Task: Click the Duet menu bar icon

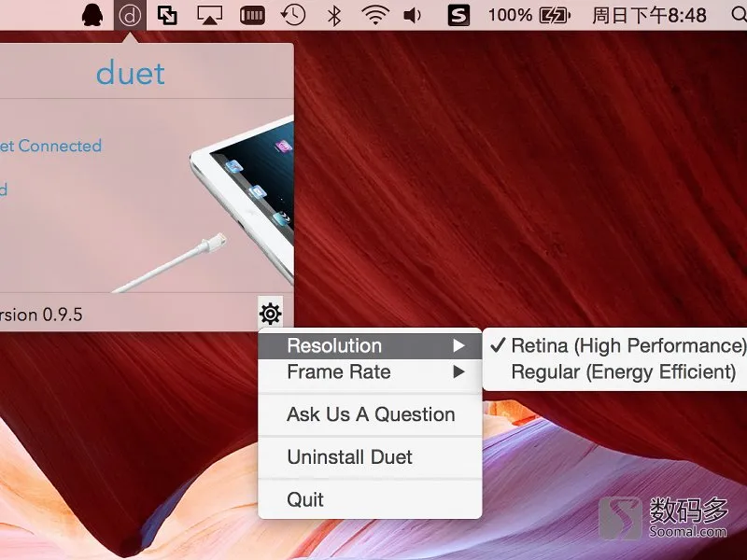Action: click(130, 15)
